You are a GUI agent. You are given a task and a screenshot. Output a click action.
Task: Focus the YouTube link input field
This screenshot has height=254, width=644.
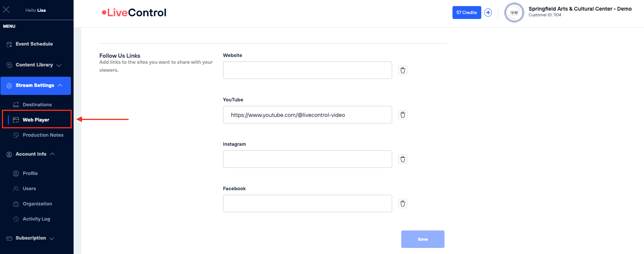[307, 115]
